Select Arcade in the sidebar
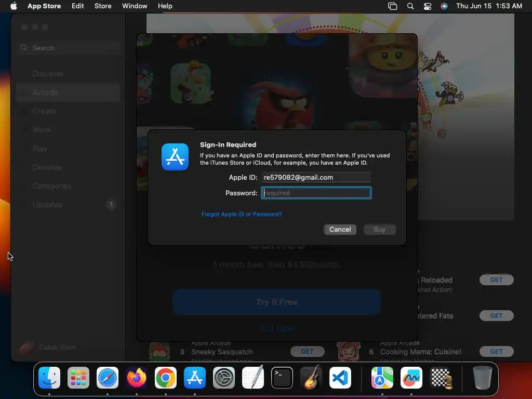Viewport: 532px width, 399px height. click(68, 92)
